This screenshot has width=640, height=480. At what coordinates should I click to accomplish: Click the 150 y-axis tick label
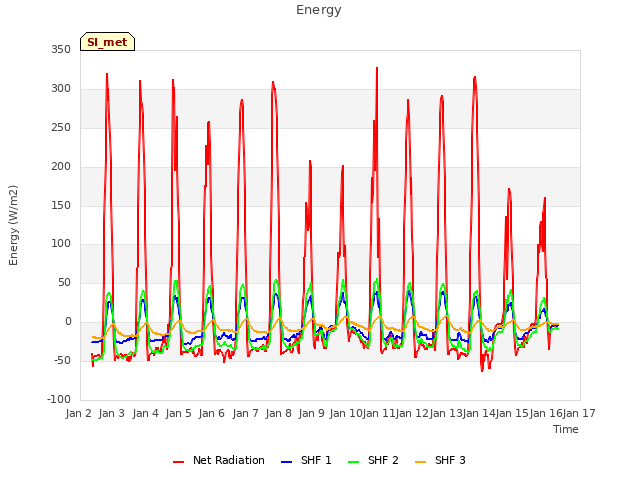tap(61, 206)
